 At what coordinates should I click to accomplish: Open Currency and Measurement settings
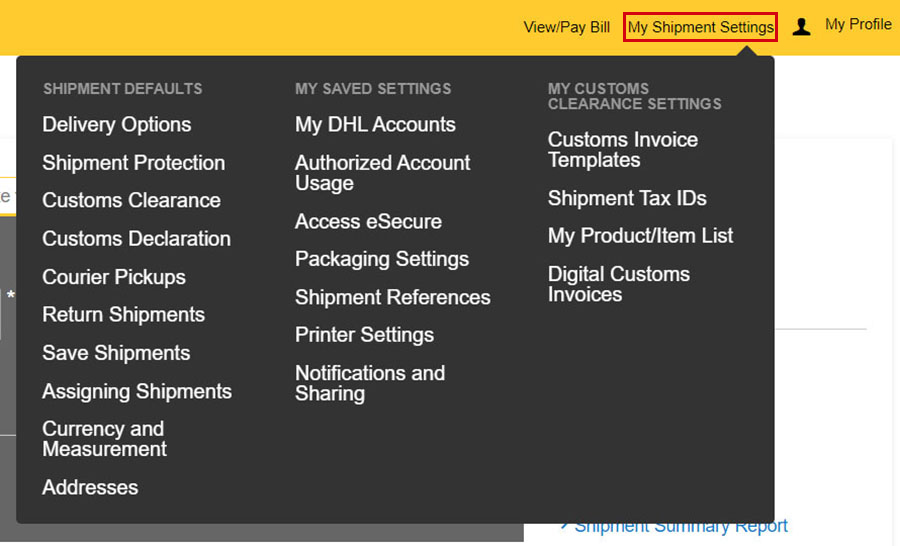coord(104,439)
